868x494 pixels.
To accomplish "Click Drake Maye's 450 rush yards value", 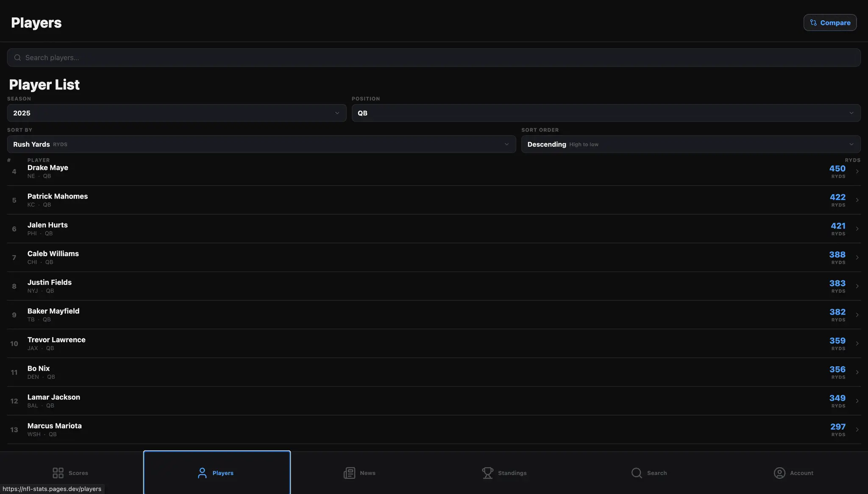I will tap(837, 168).
